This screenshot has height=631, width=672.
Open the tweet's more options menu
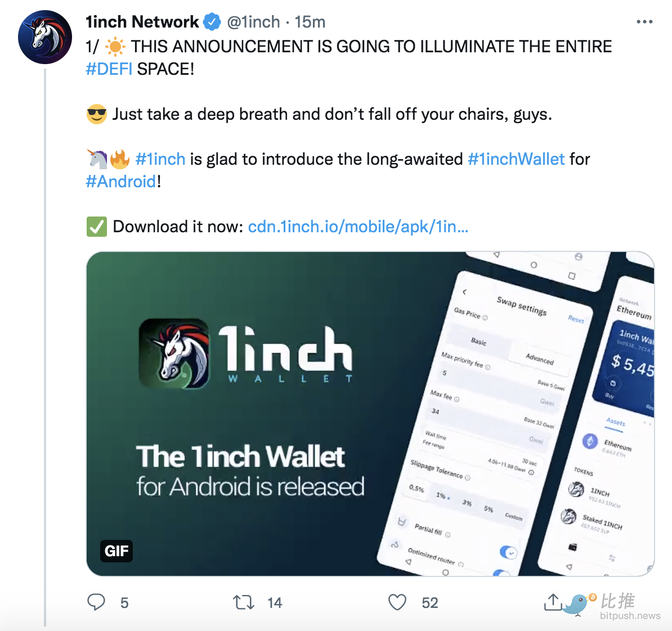click(644, 22)
